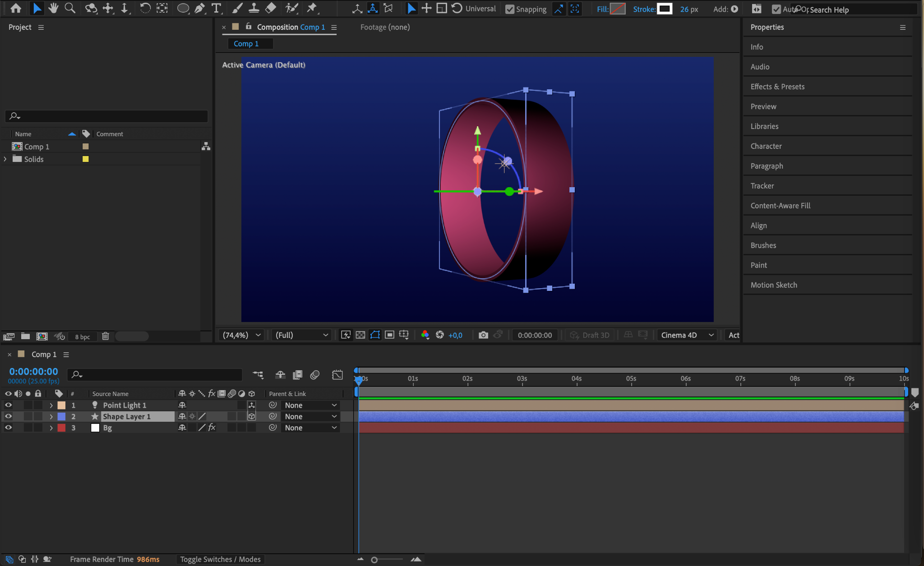Screen dimensions: 924x566
Task: Select the Hand tool
Action: (x=53, y=8)
